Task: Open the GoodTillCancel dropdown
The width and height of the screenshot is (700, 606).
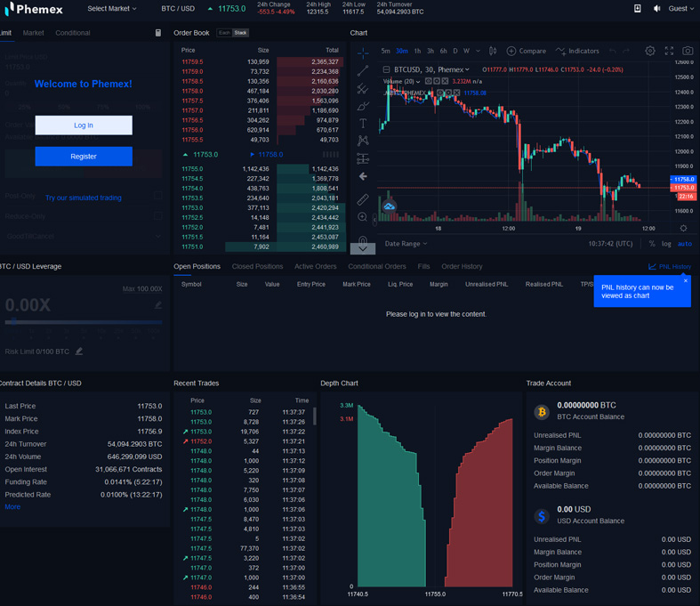Action: click(83, 236)
